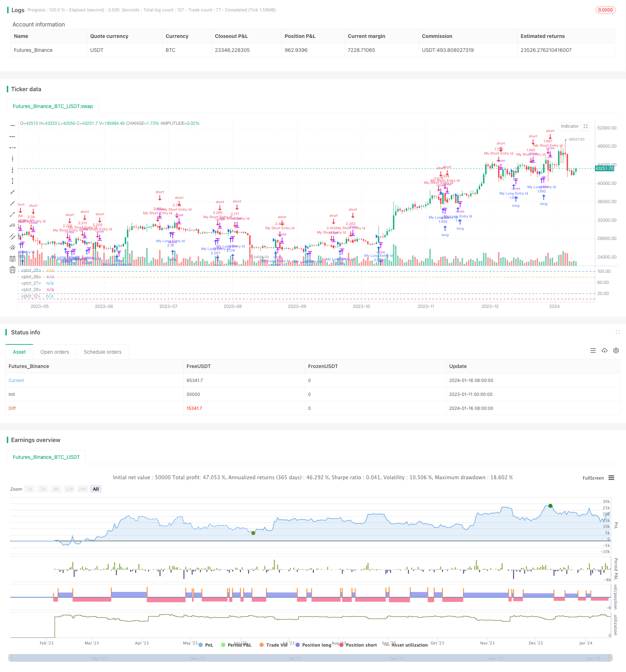The image size is (626, 672).
Task: Toggle the Position short series in legend
Action: tap(358, 645)
